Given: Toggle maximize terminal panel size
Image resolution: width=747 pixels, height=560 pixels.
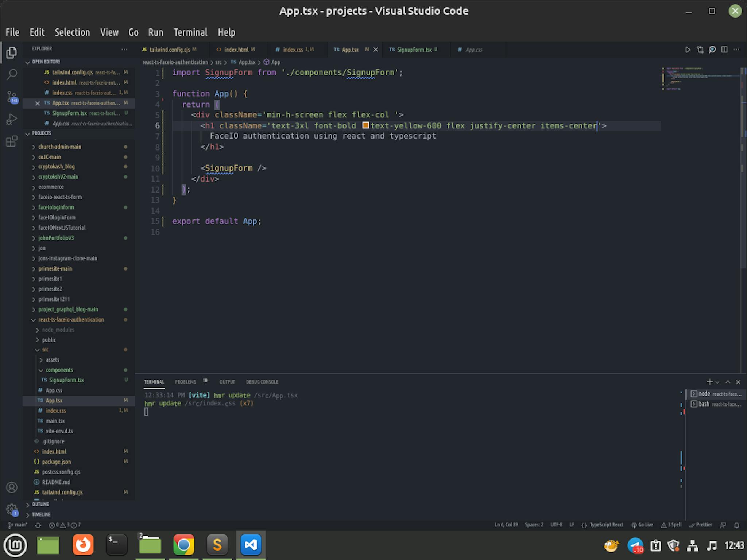Looking at the screenshot, I should [728, 382].
